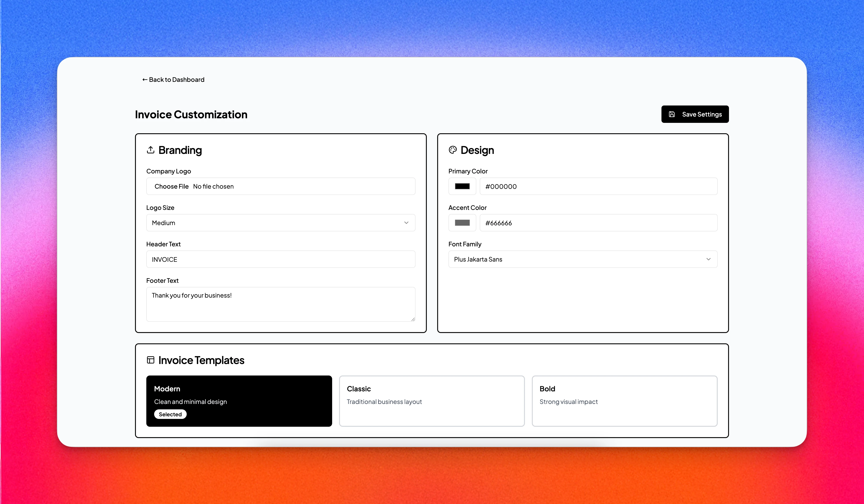Click the Font Family label
The width and height of the screenshot is (864, 504).
tap(465, 244)
